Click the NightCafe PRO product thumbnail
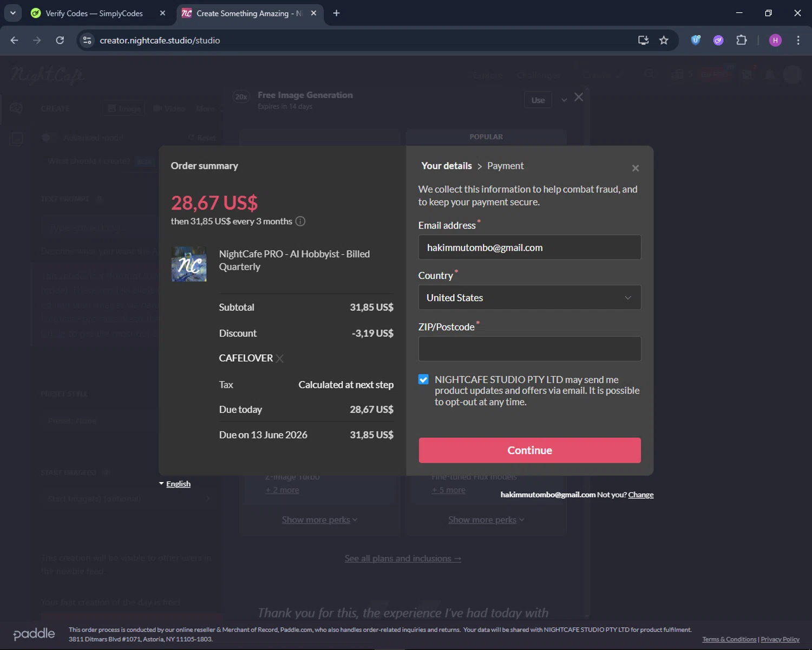The width and height of the screenshot is (812, 650). click(x=189, y=264)
